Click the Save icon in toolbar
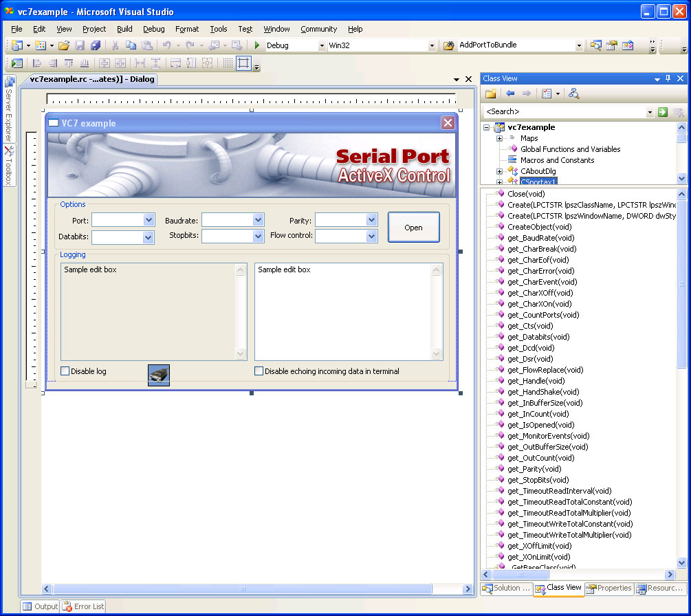Image resolution: width=691 pixels, height=616 pixels. pos(80,45)
